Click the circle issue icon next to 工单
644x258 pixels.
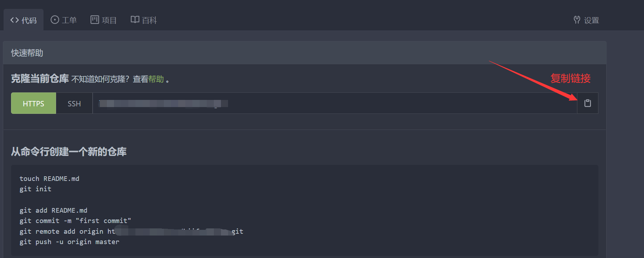(x=55, y=20)
